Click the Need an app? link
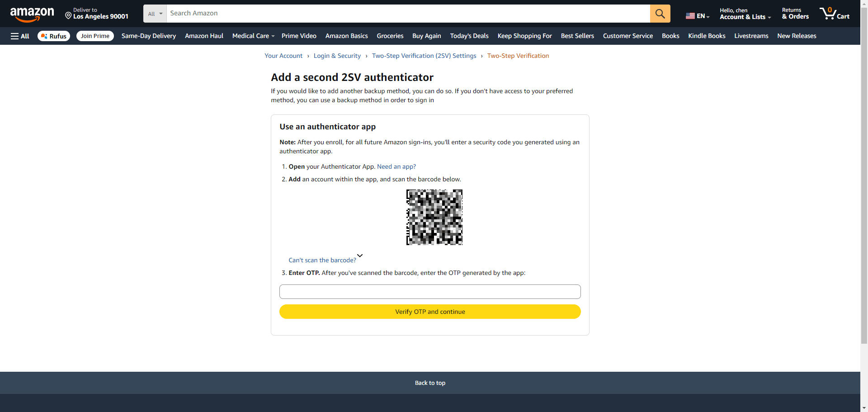Screen dimensions: 868x412 point(396,166)
